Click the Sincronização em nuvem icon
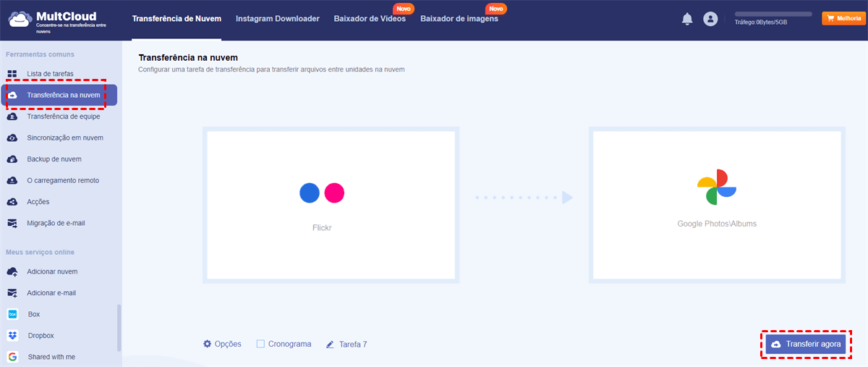 pos(12,138)
